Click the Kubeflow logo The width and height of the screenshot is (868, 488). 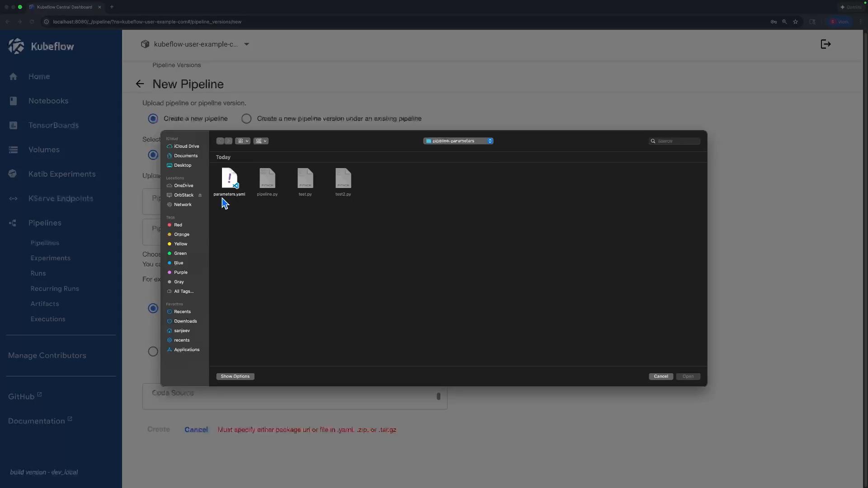coord(41,46)
